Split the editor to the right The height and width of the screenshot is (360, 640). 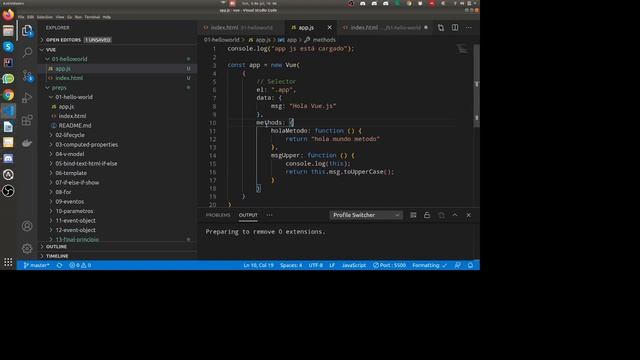point(455,27)
